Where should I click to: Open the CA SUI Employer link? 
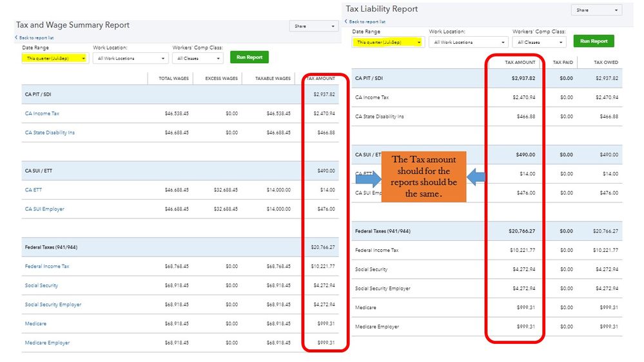44,209
